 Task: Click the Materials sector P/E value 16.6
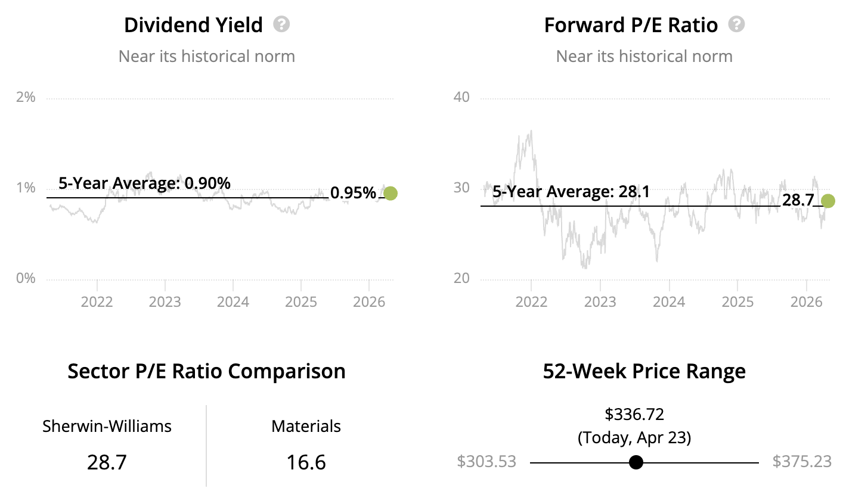(x=306, y=462)
